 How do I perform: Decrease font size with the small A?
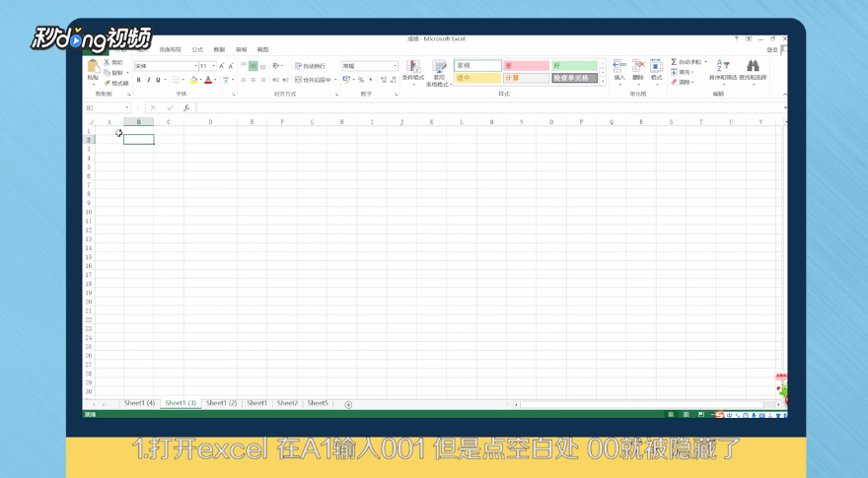tap(231, 66)
